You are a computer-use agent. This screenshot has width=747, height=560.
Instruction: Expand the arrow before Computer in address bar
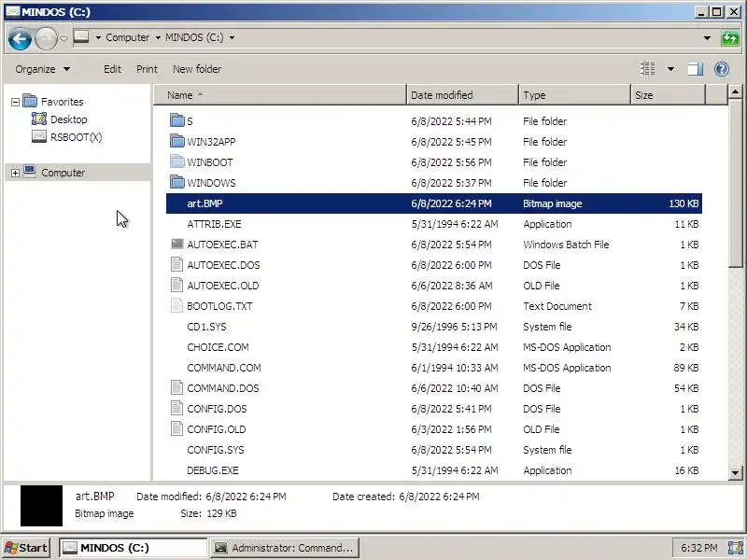click(x=98, y=37)
